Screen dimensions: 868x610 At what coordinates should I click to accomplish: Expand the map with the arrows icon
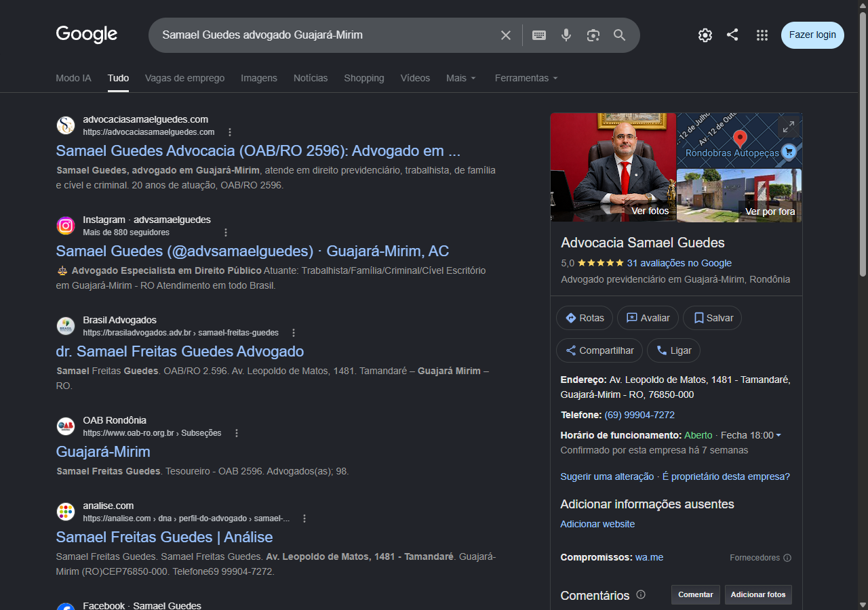pos(788,127)
